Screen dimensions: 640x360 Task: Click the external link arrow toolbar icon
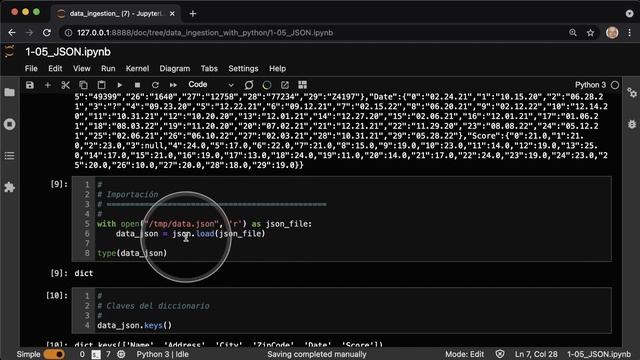[284, 85]
